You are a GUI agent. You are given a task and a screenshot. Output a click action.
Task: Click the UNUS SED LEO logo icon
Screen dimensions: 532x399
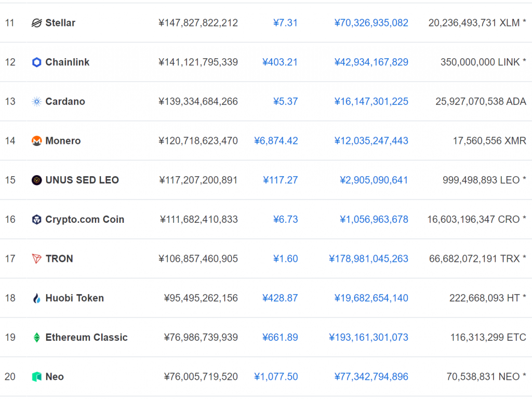point(37,180)
